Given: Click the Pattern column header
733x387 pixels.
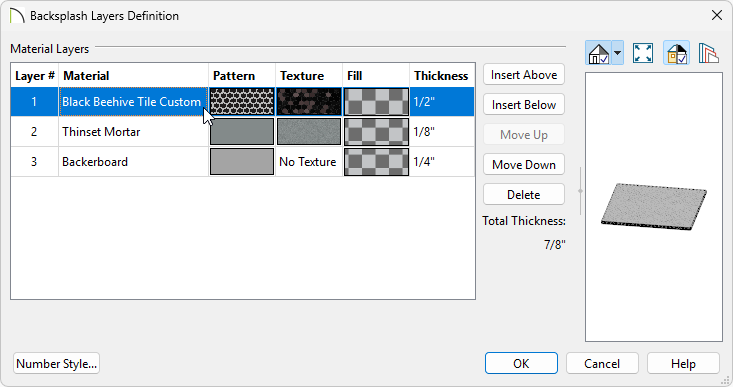Looking at the screenshot, I should [242, 75].
